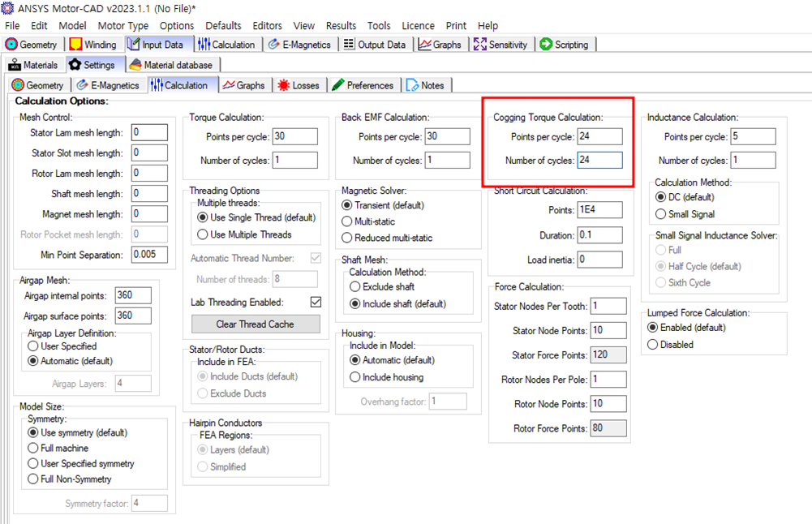
Task: Select Small Signal inductance method
Action: [x=661, y=214]
